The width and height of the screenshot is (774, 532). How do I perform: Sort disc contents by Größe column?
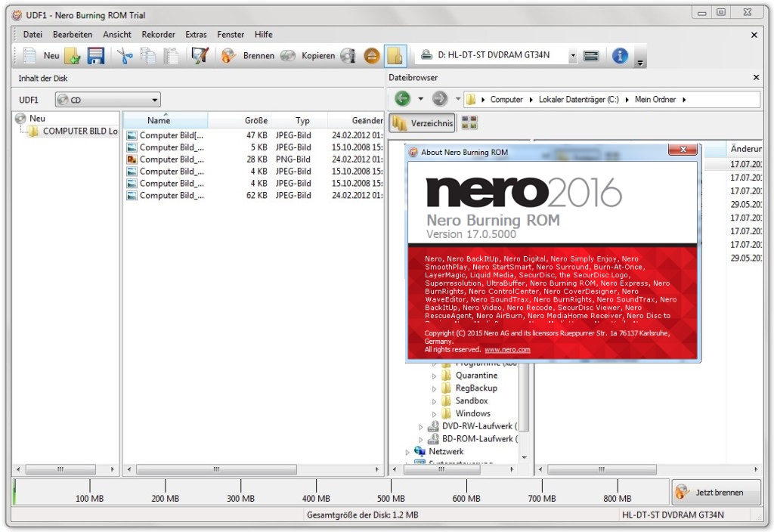pos(240,120)
